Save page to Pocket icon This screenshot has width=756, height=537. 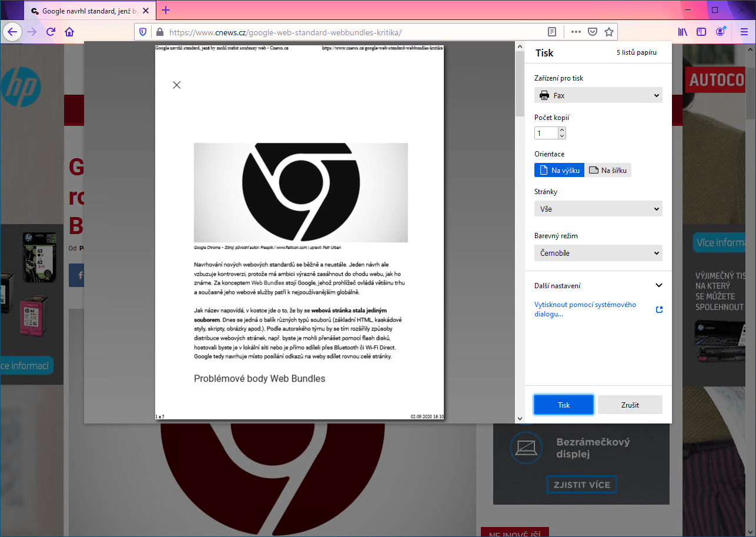593,32
